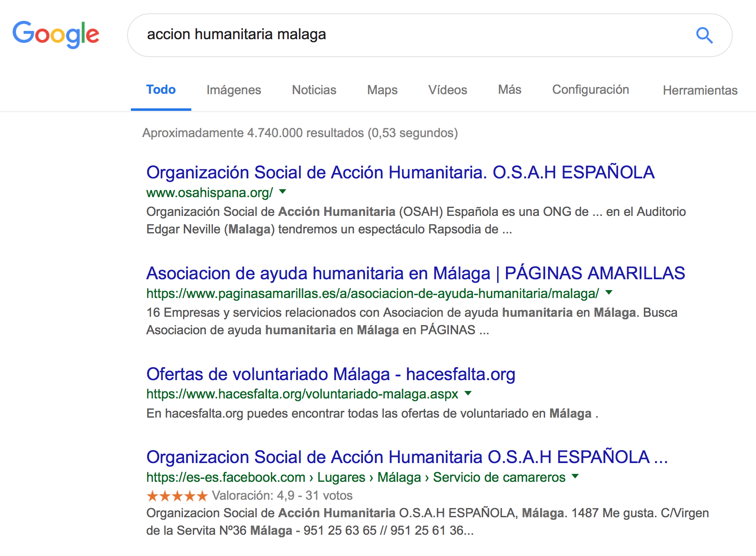Click the search box with 'accion humanitaria malaga'
756x556 pixels.
tap(430, 35)
